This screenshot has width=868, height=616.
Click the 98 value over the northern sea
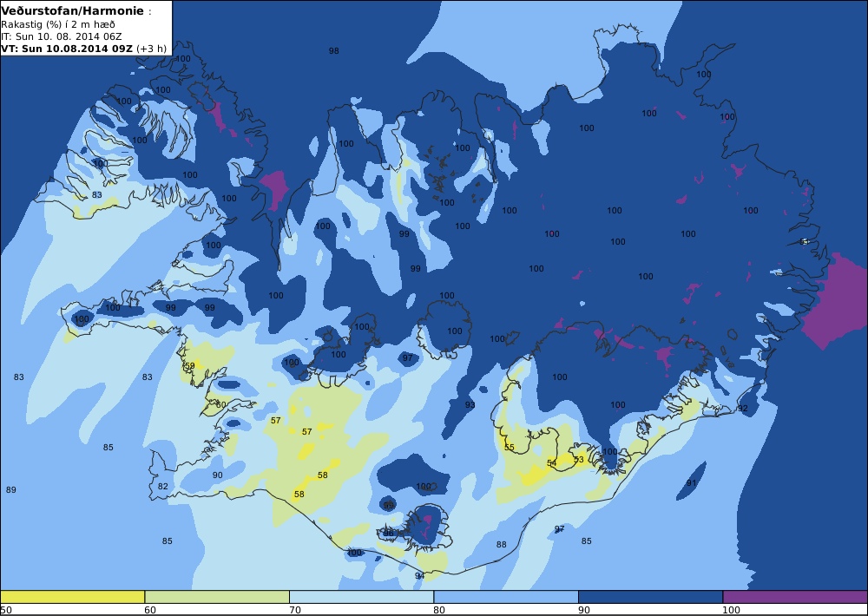click(334, 51)
